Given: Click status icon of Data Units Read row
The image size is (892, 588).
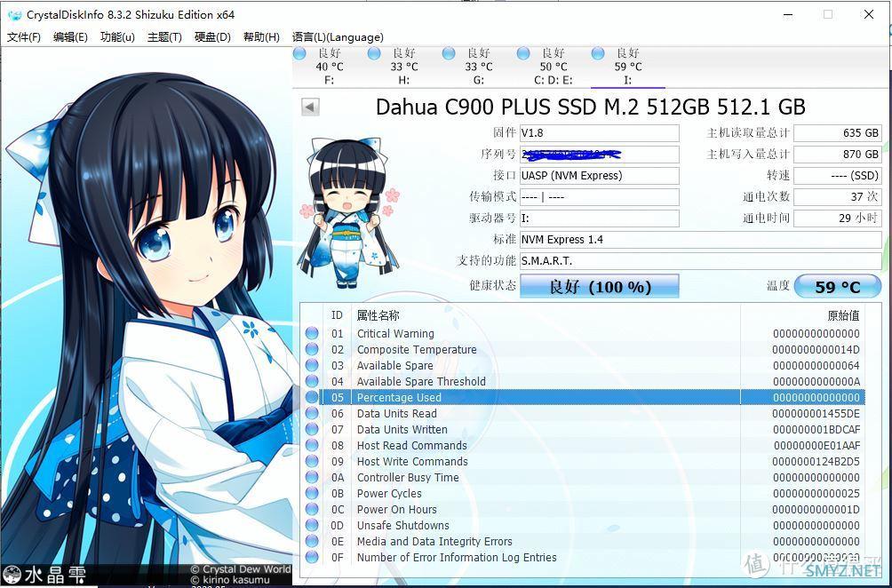Looking at the screenshot, I should [x=312, y=413].
